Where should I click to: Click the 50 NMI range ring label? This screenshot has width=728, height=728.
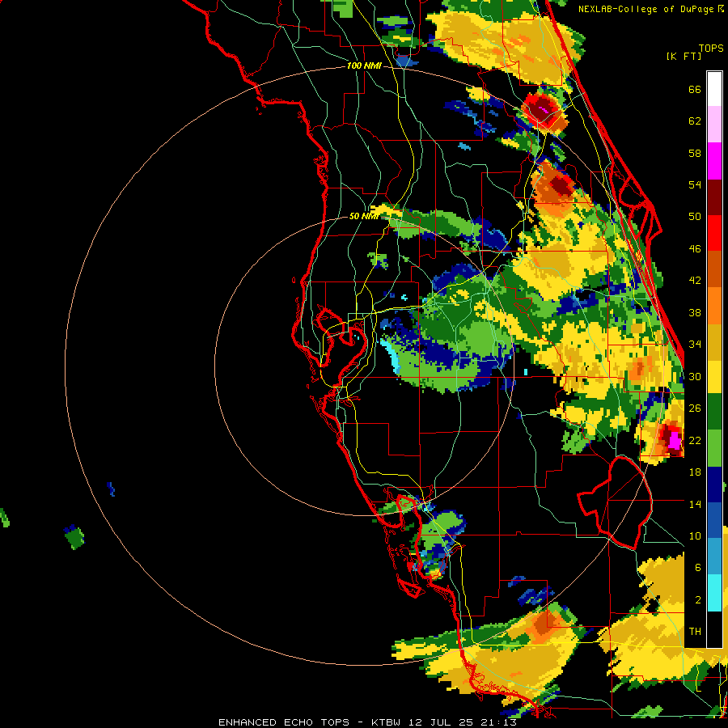click(363, 216)
